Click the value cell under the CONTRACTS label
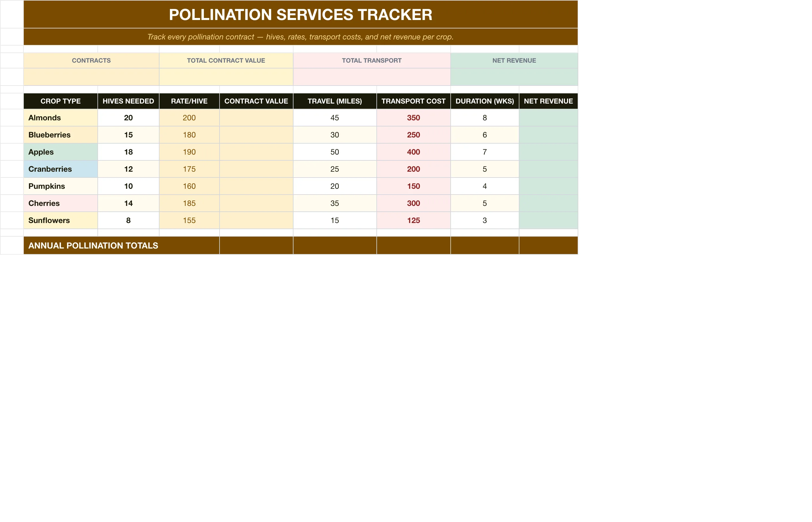The height and width of the screenshot is (522, 812). tap(91, 77)
